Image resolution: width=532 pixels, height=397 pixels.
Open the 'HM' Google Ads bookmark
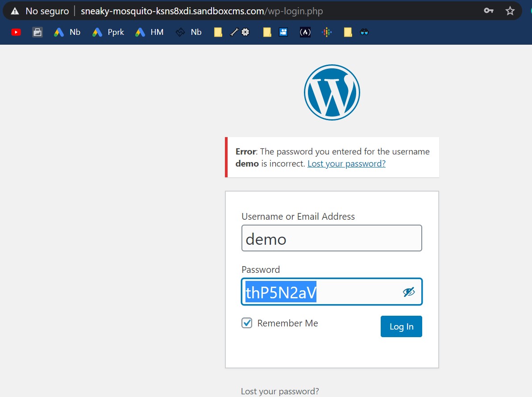point(149,32)
